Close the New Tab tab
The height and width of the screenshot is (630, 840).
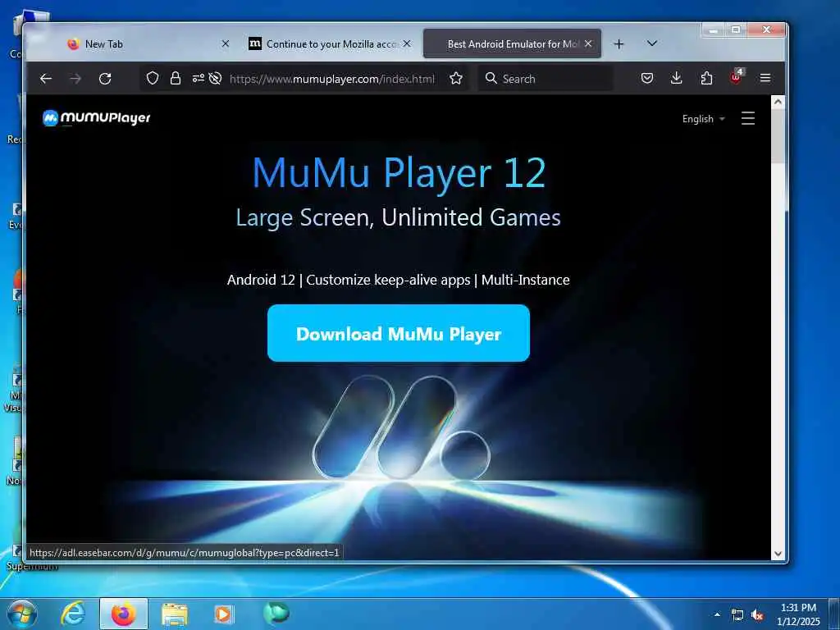click(x=226, y=43)
